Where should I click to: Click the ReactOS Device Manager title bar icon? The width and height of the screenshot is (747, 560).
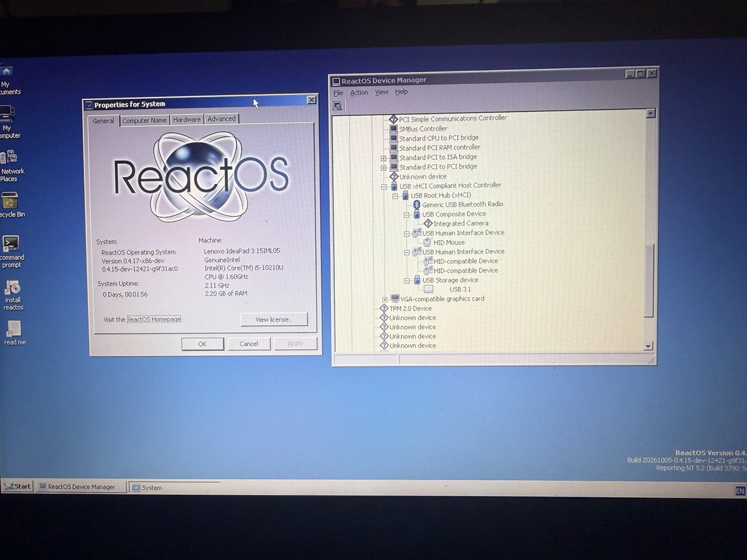pos(336,81)
